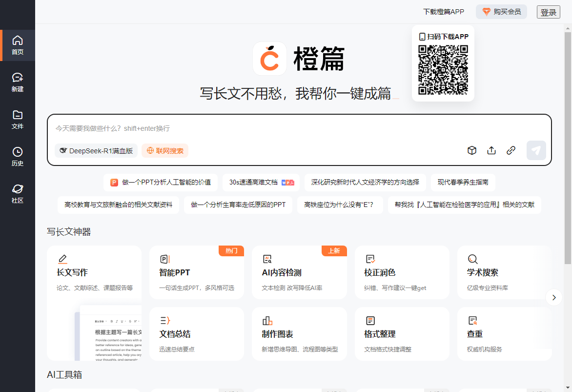Open the 长文写作 card title
Viewport: 572px width, 392px height.
(x=72, y=273)
